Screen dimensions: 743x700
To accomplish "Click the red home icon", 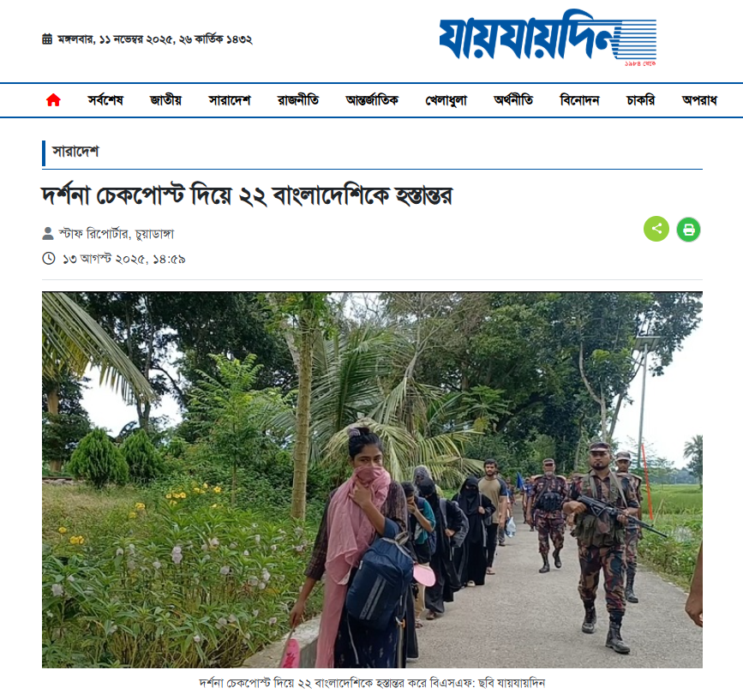I will [x=53, y=100].
